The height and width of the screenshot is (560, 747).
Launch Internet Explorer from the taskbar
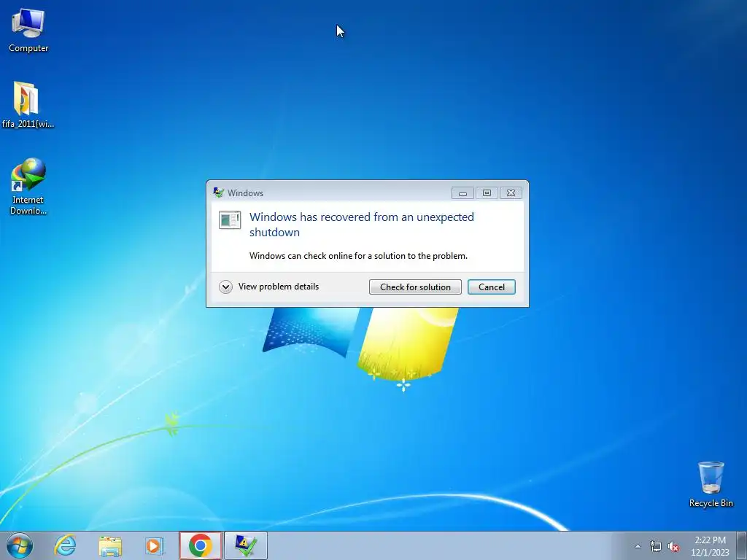click(65, 545)
